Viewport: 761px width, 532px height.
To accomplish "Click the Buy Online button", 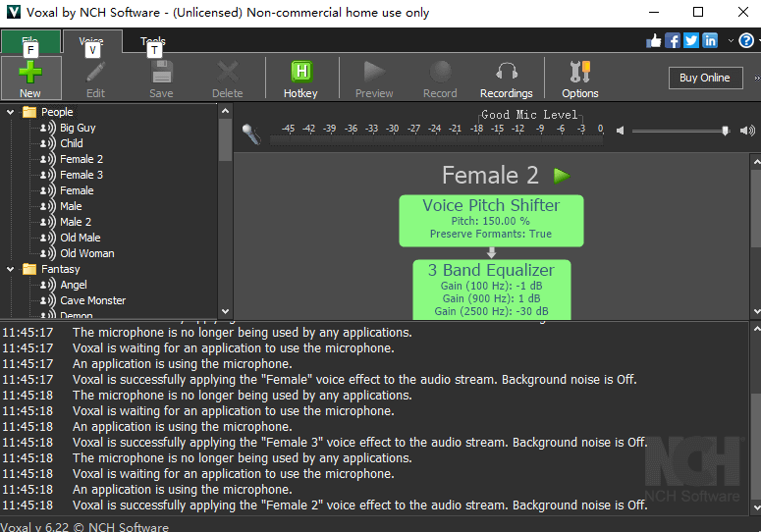I will (x=704, y=78).
